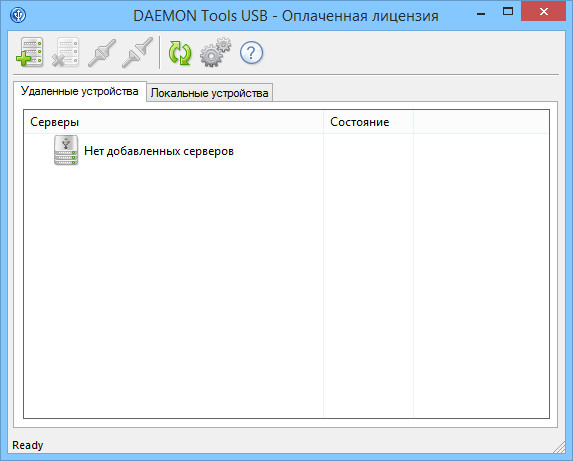Screen dimensions: 573x461
Task: Click the DAEMON Tools USB title bar logo
Action: tap(18, 15)
